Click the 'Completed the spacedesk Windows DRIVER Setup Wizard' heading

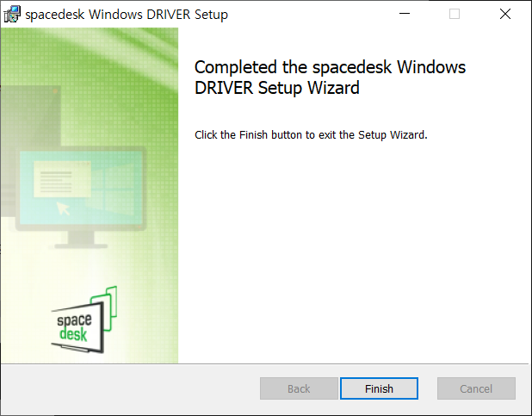coord(330,78)
